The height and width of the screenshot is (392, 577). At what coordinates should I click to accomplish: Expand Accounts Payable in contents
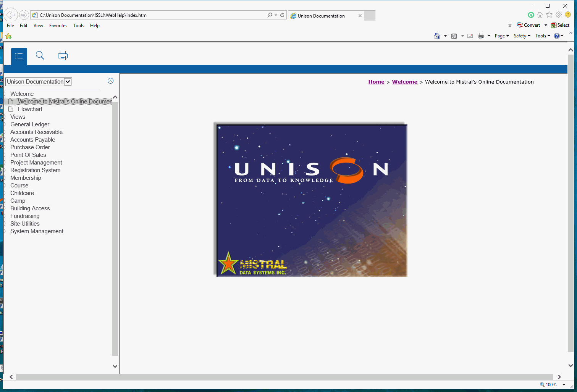tap(32, 140)
